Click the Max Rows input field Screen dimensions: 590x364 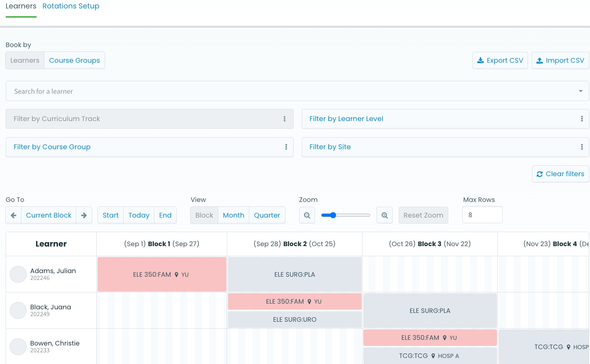[482, 215]
